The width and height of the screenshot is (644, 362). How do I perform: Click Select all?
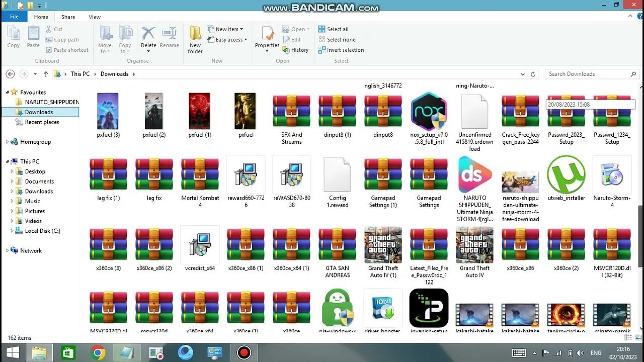pos(333,29)
